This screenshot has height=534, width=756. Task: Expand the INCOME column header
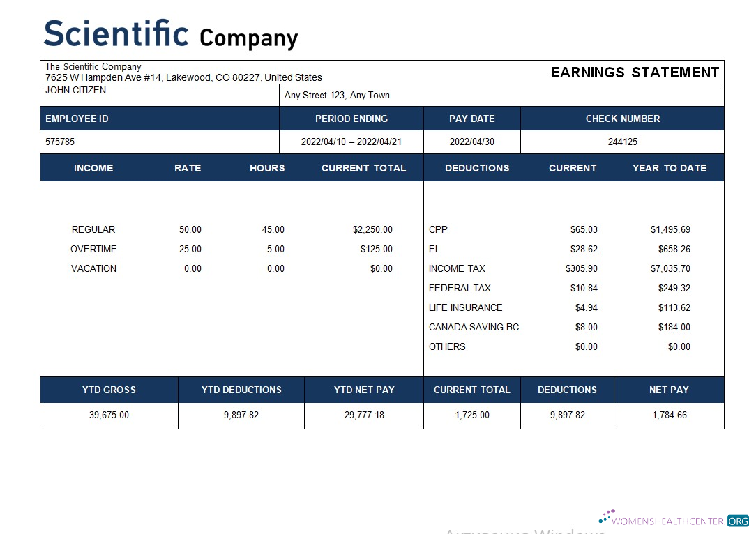click(93, 168)
